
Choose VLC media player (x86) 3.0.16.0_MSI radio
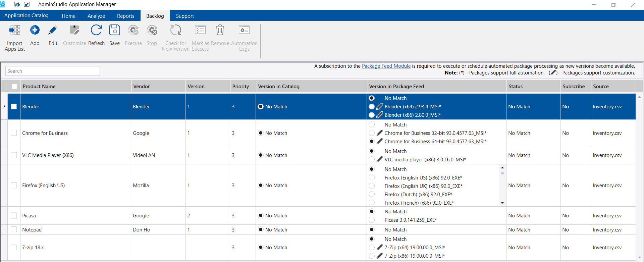coord(372,160)
